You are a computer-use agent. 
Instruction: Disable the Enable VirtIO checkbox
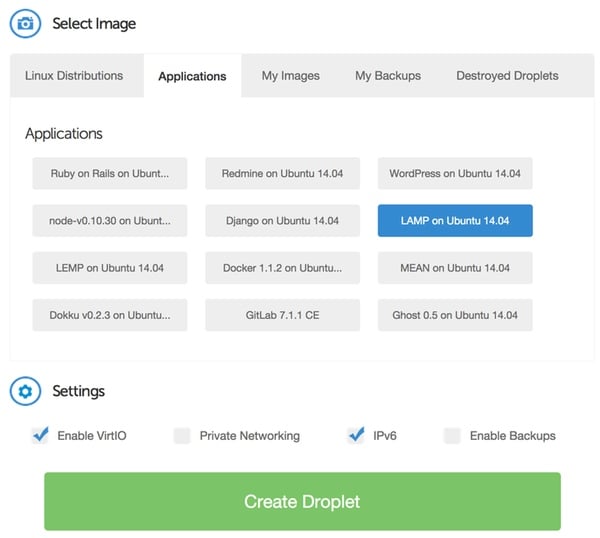(40, 435)
